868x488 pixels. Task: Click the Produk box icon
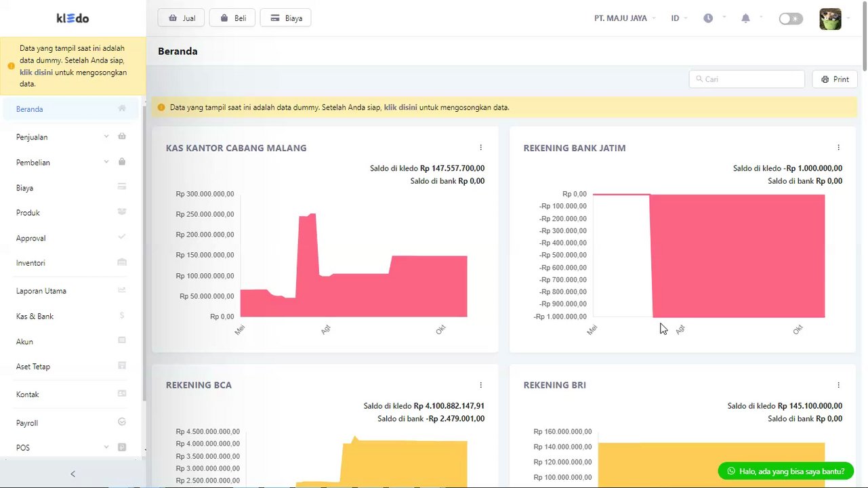click(122, 212)
